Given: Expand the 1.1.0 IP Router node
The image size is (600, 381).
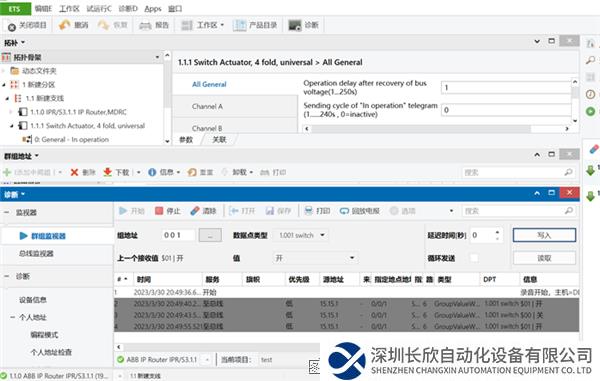Looking at the screenshot, I should (11, 112).
